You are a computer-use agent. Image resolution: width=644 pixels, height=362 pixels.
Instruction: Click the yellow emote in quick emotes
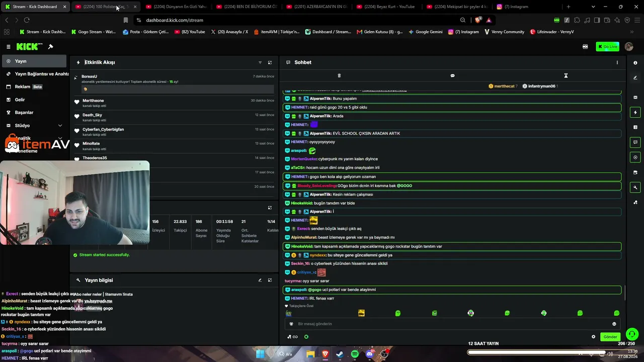(x=361, y=313)
